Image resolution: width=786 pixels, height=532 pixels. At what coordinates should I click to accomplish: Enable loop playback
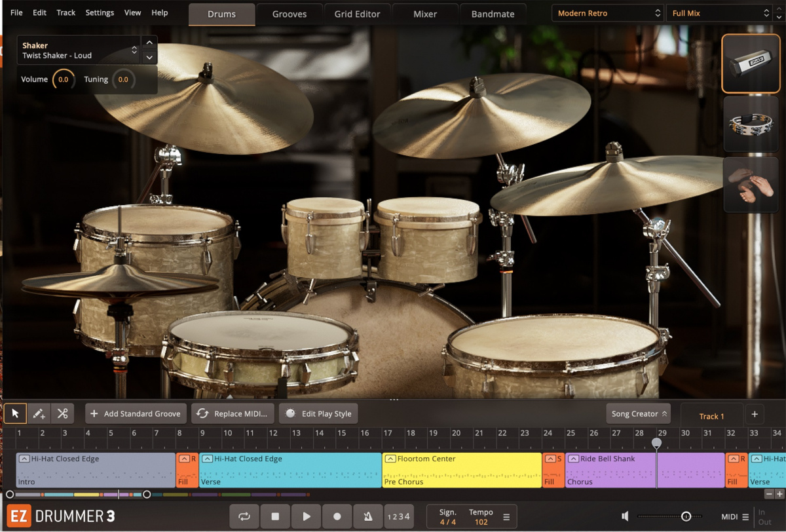coord(244,516)
